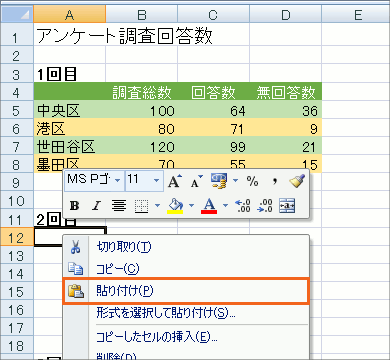Apply cell borders icon

point(141,206)
